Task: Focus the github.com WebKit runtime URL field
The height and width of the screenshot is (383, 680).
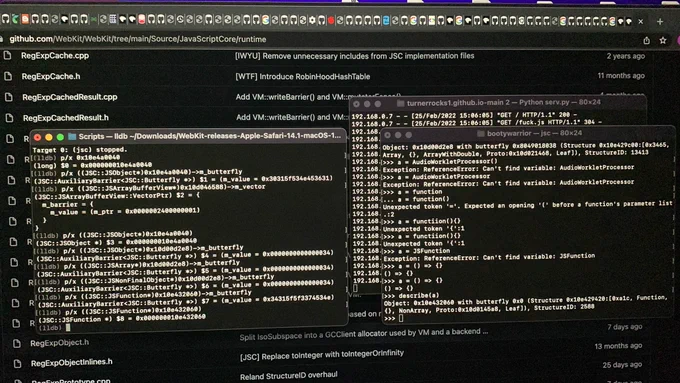Action: pos(138,39)
